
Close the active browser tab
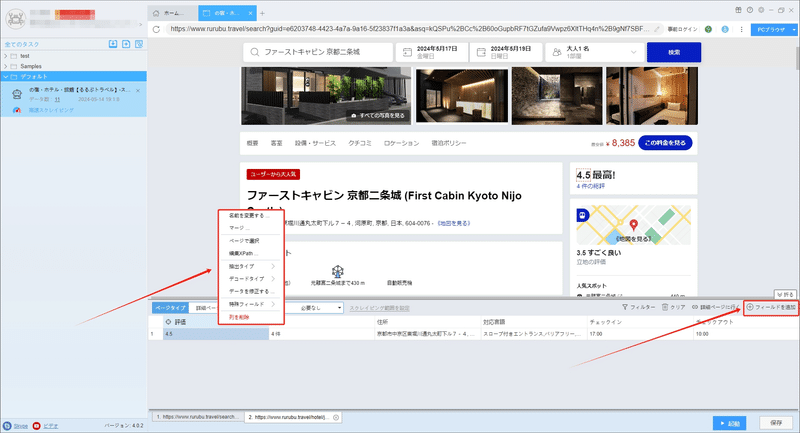(x=251, y=13)
